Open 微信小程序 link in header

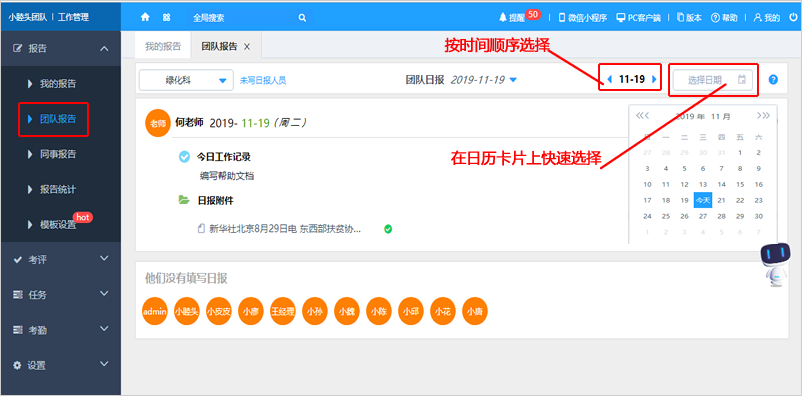(x=583, y=17)
